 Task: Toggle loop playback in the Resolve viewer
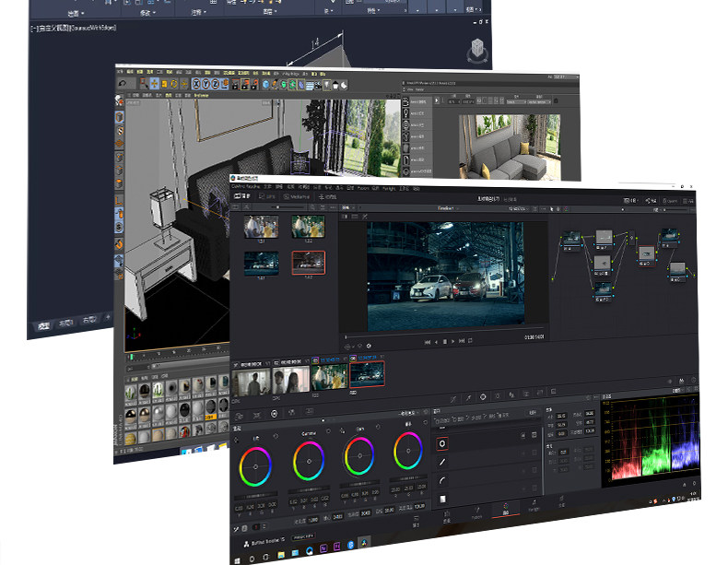470,341
